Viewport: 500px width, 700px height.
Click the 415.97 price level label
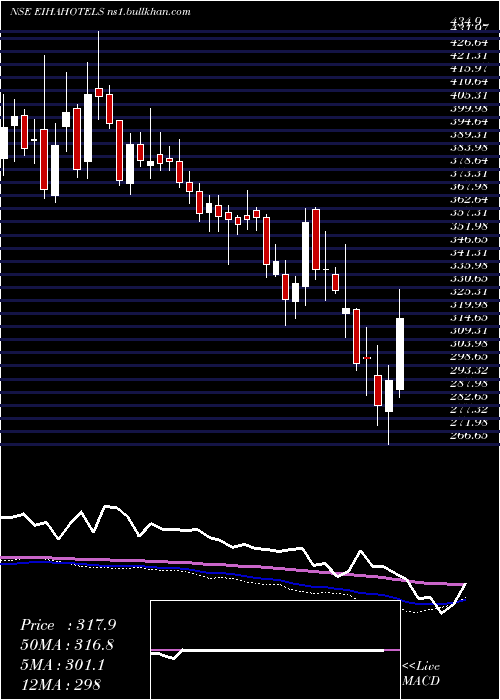click(x=467, y=69)
